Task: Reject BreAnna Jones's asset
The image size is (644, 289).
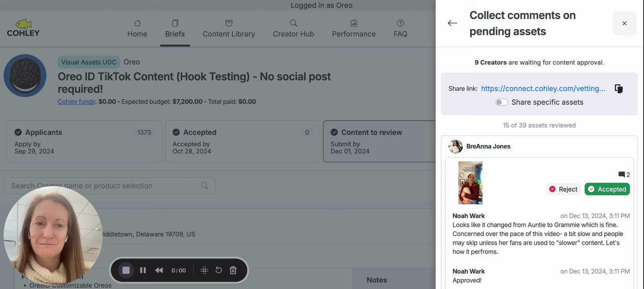Action: pyautogui.click(x=563, y=189)
